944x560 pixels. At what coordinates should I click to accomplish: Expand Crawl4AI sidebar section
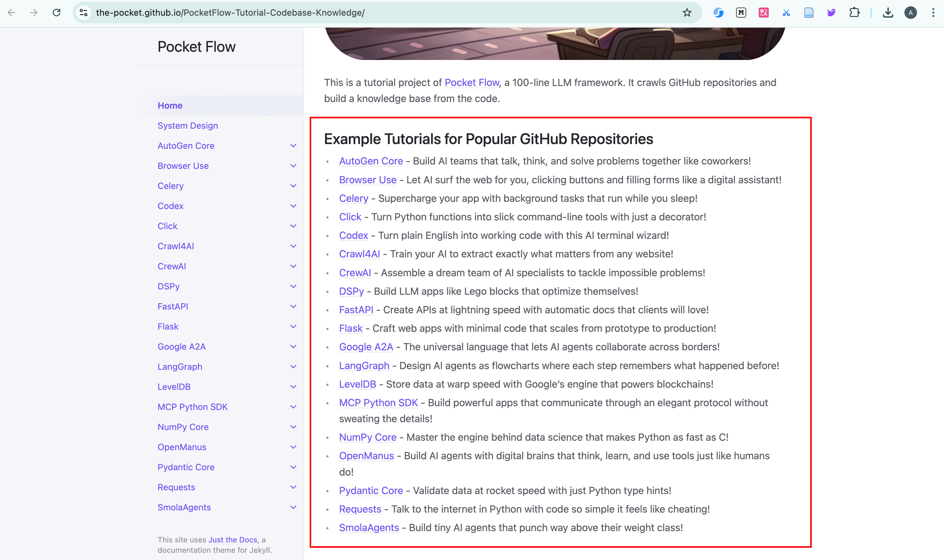coord(293,246)
